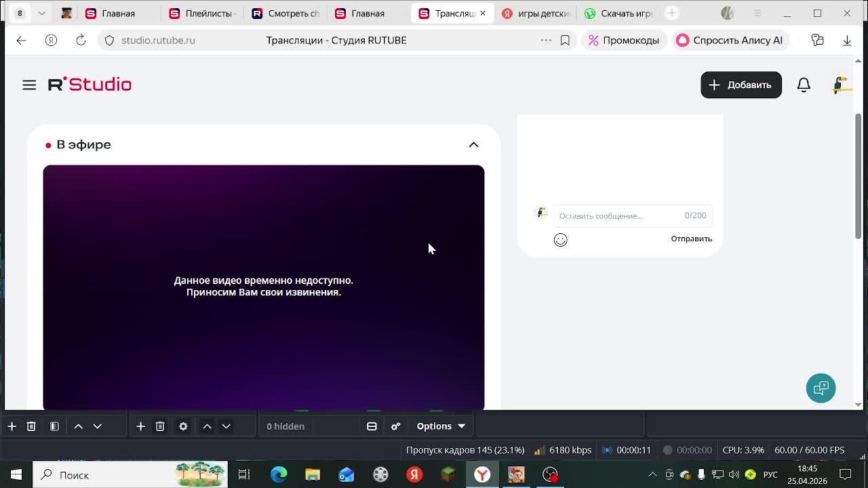Click the page vertical scrollbar
Screen dimensions: 868x488
click(858, 176)
